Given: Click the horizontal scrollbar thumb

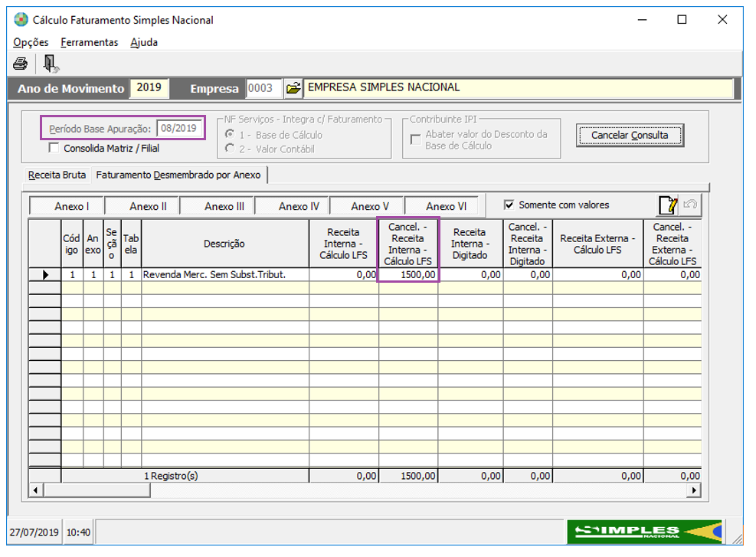Looking at the screenshot, I should coord(97,490).
